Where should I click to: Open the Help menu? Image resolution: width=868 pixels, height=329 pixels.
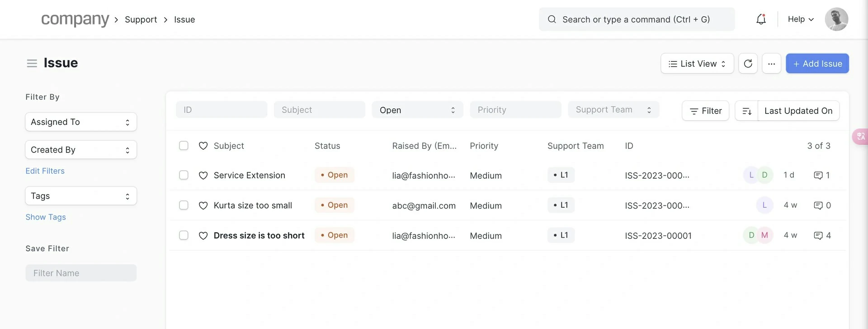(x=800, y=19)
